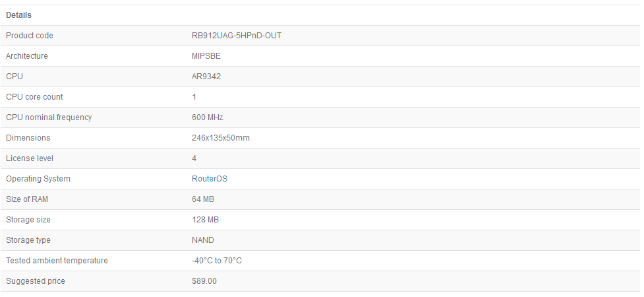Click the $89.00 suggested price value
This screenshot has width=644, height=297.
204,281
